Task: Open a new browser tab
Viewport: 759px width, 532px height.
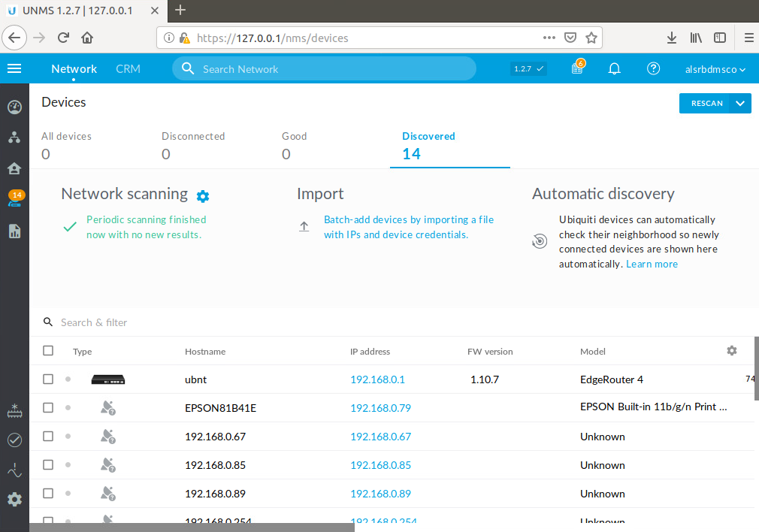Action: (x=180, y=11)
